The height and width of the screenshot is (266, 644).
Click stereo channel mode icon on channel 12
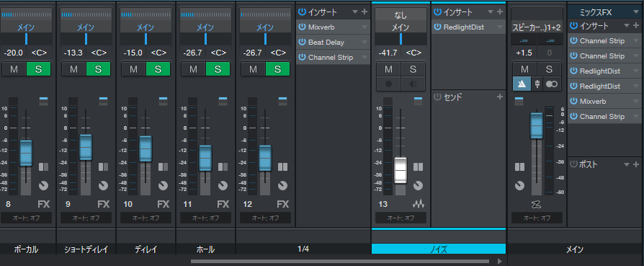[x=282, y=167]
